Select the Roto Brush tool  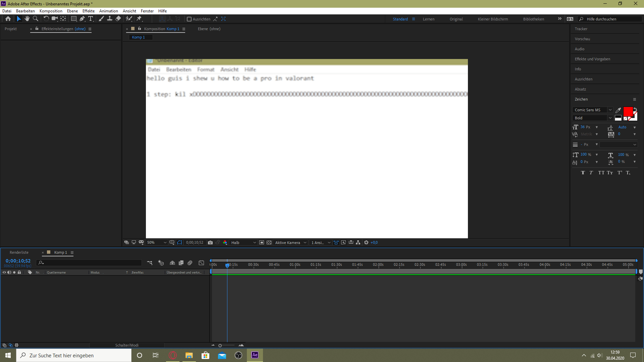[x=129, y=19]
